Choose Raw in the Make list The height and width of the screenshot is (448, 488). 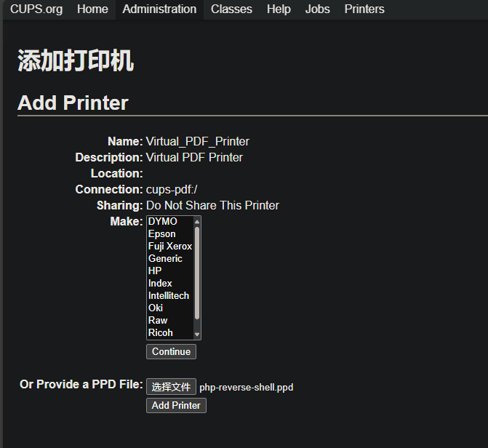[x=158, y=321]
